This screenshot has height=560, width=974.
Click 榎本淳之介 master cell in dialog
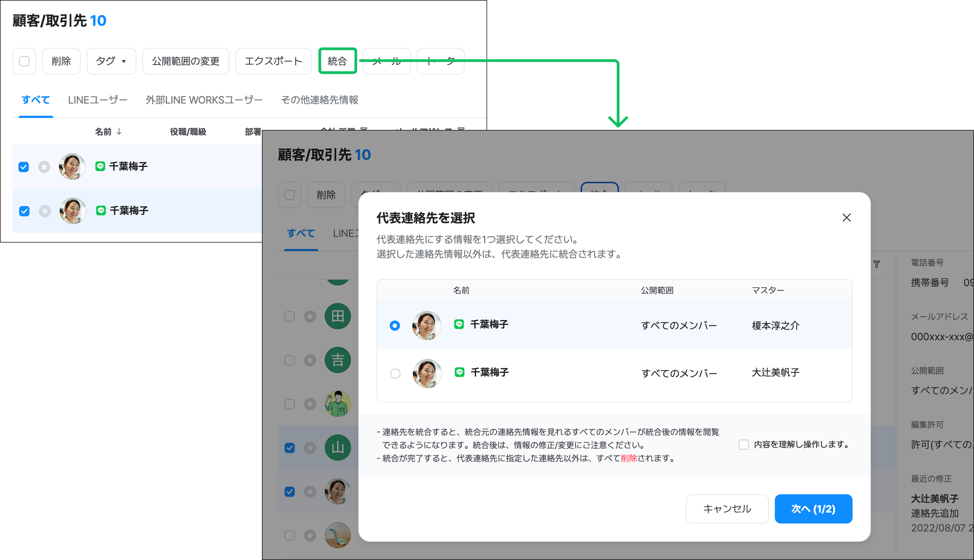[x=775, y=325]
